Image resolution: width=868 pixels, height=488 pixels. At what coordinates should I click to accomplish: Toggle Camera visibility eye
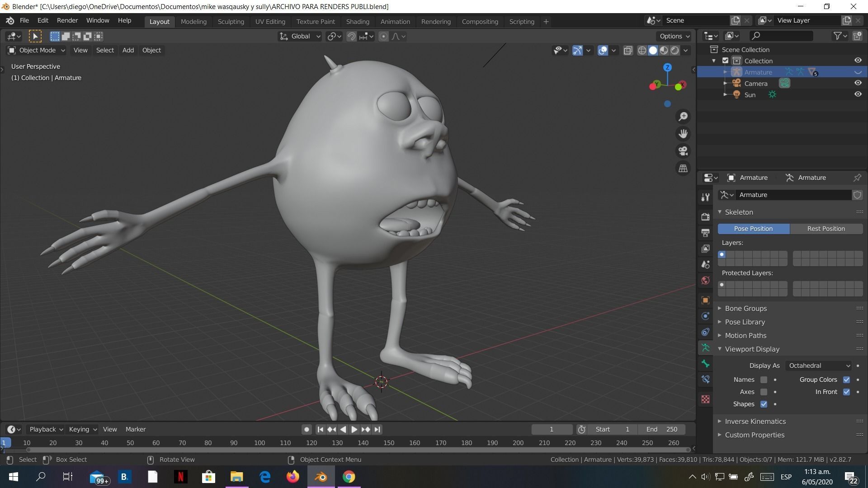[x=858, y=83]
